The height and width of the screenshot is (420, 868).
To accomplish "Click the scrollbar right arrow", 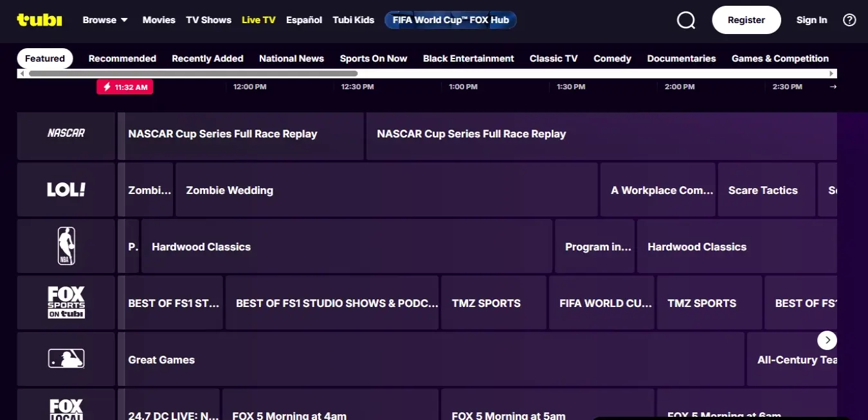I will pos(832,74).
